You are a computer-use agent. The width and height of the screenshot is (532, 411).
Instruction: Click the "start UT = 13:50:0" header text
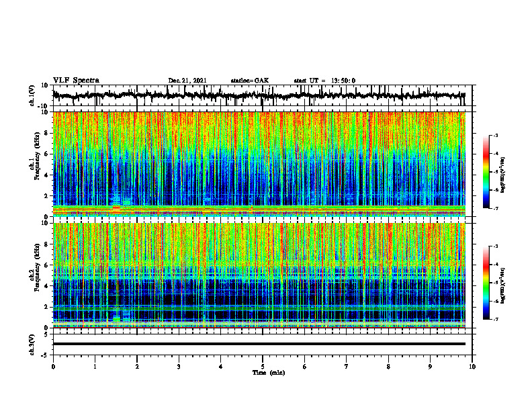coord(324,81)
